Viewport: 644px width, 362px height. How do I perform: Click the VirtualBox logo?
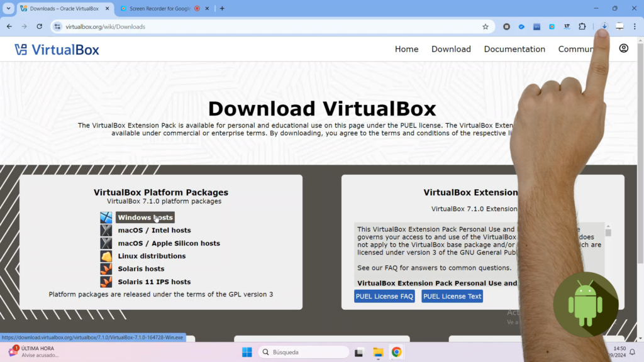57,50
